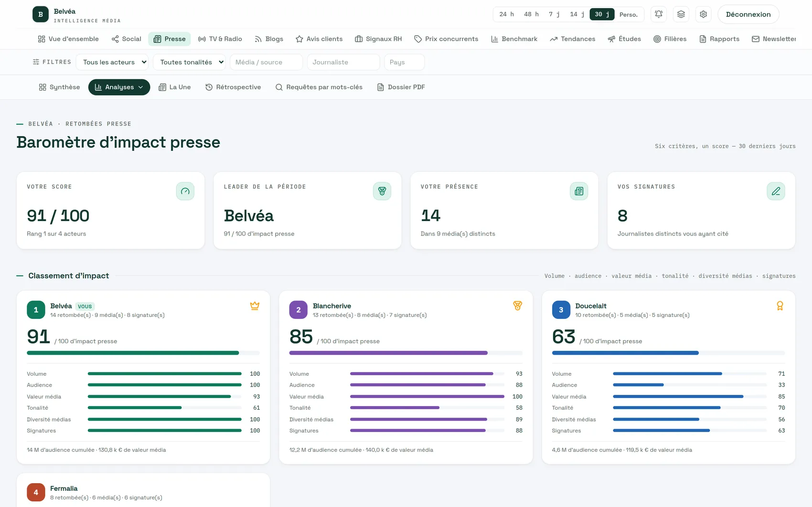Switch to La Une sub-tab
This screenshot has height=507, width=812.
click(174, 87)
